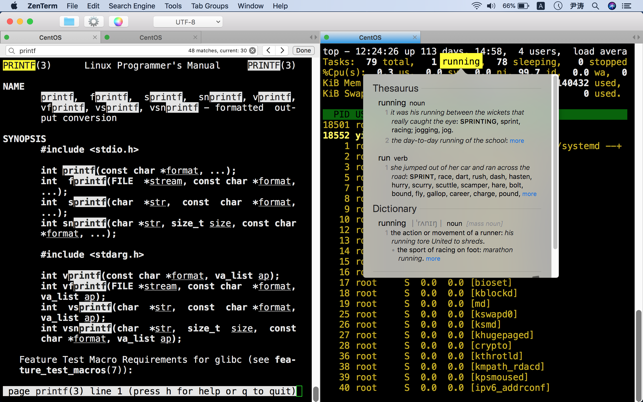Click the [ipv6_addrconf] process row
The image size is (643, 402).
click(445, 388)
